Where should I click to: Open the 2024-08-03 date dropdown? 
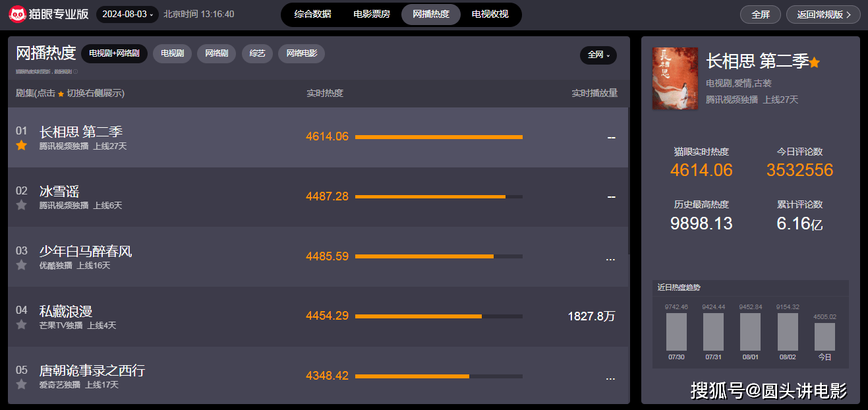pyautogui.click(x=127, y=14)
